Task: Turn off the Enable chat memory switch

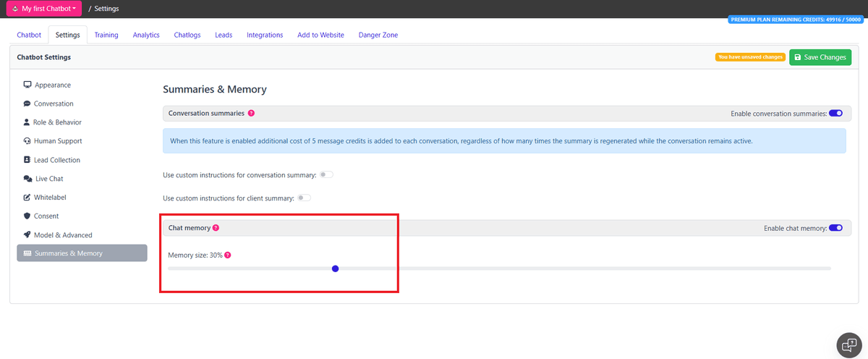Action: [x=835, y=228]
